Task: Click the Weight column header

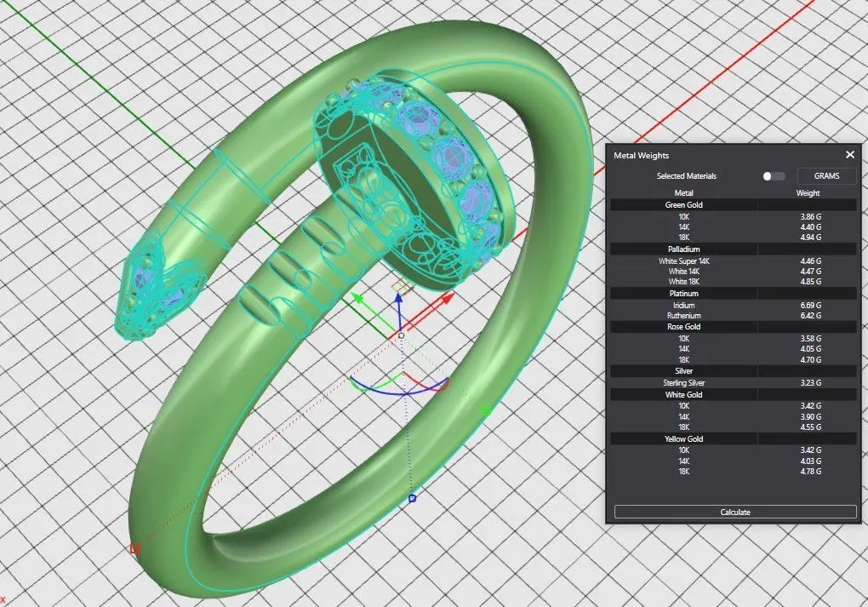Action: [x=808, y=193]
